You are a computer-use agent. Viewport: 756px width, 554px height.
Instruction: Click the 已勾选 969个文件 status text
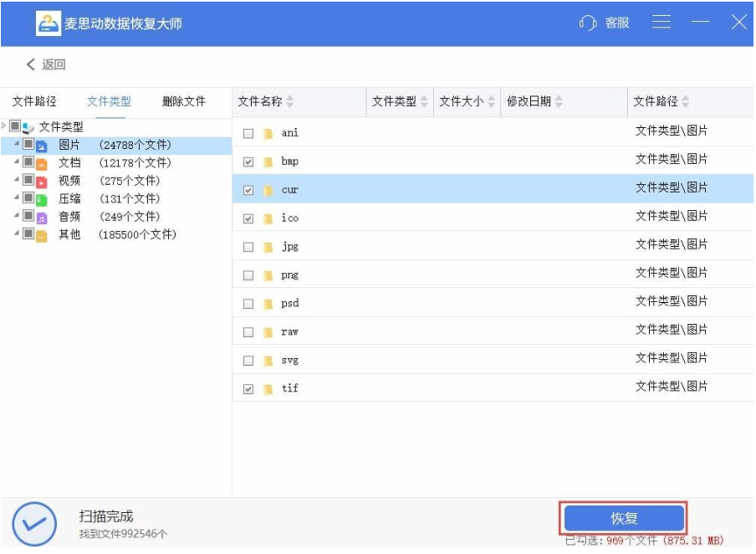645,541
